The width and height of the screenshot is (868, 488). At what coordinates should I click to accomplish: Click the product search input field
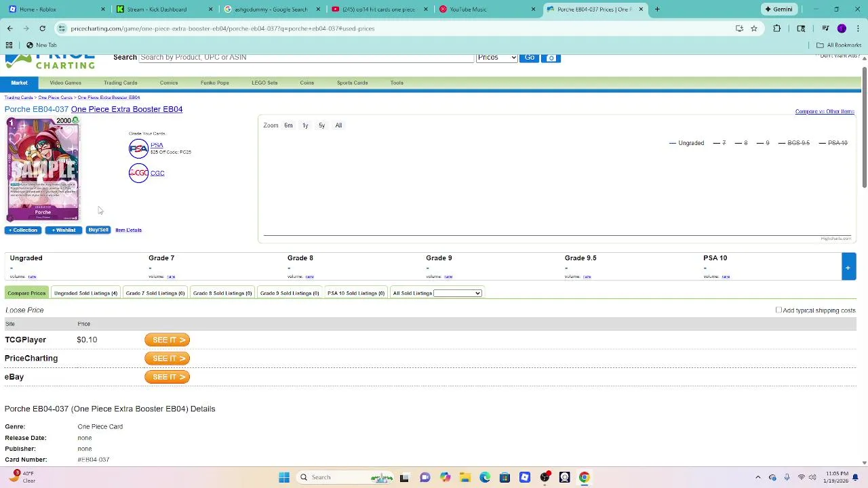[307, 58]
